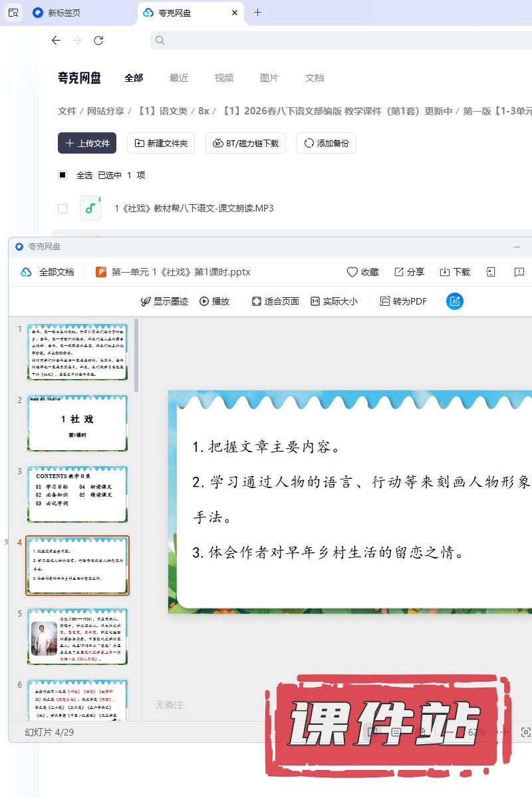This screenshot has height=798, width=532.
Task: Tick the 全选 select-all checkbox
Action: (63, 176)
